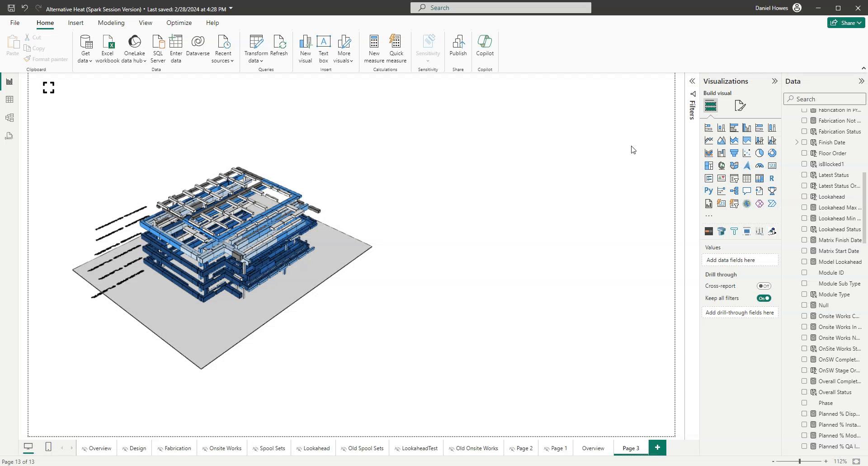Click the focus mode icon on canvas
The image size is (868, 466).
(x=48, y=87)
